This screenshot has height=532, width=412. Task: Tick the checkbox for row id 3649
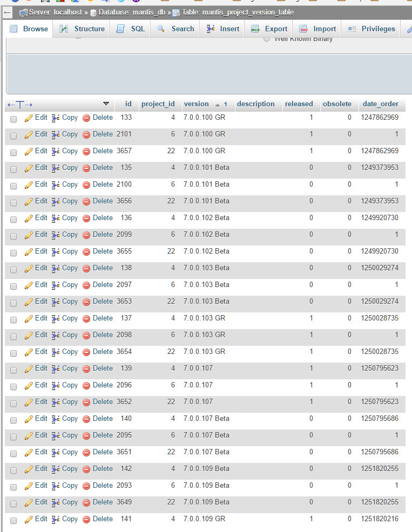[13, 504]
